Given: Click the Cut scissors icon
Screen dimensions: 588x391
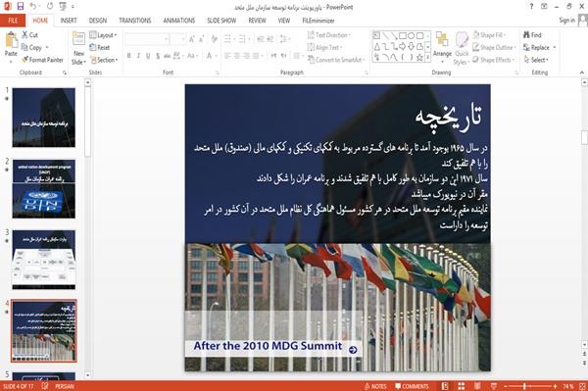Looking at the screenshot, I should tap(25, 35).
